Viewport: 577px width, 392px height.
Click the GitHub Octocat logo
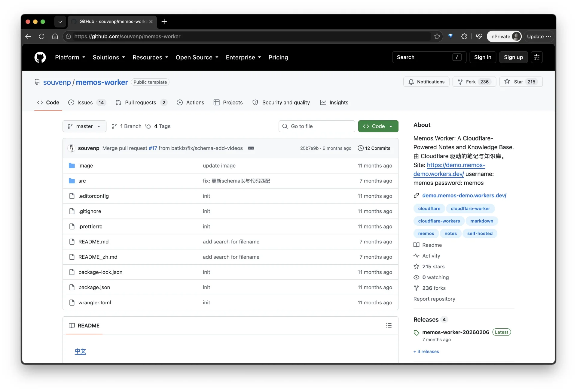[x=40, y=57]
